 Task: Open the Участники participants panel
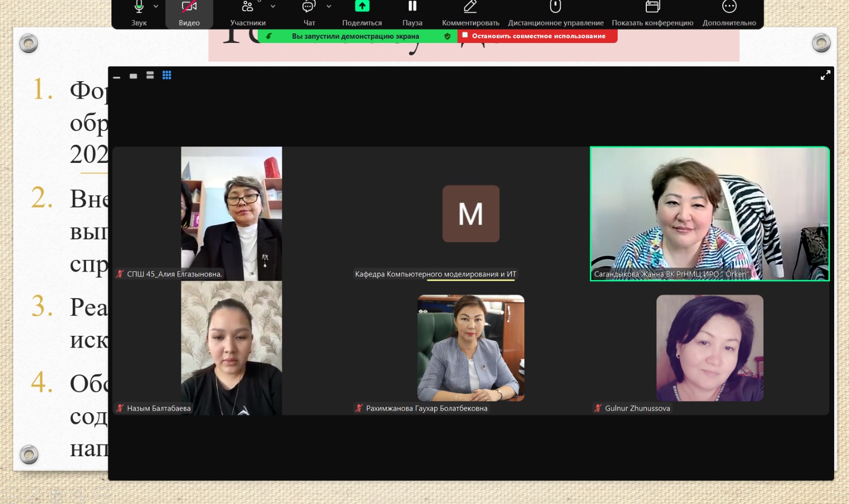pyautogui.click(x=247, y=7)
